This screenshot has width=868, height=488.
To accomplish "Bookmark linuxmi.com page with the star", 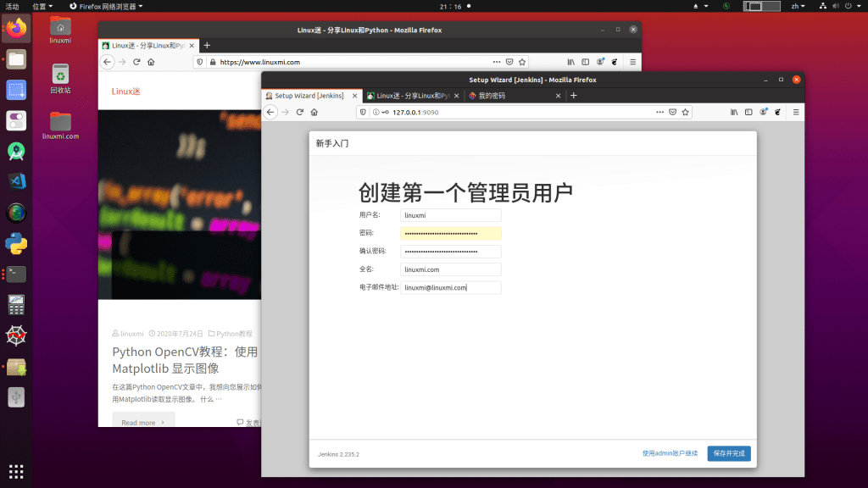I will [x=522, y=62].
